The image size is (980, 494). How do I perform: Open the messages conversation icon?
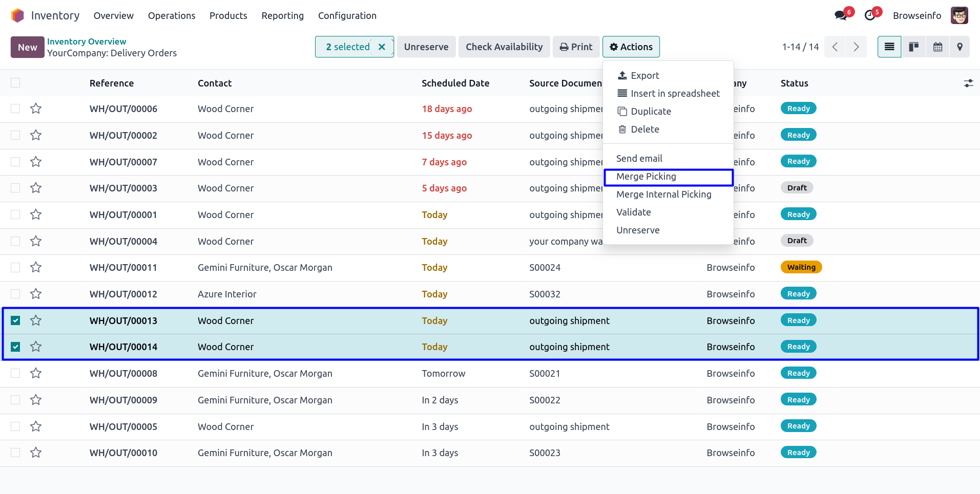[840, 15]
